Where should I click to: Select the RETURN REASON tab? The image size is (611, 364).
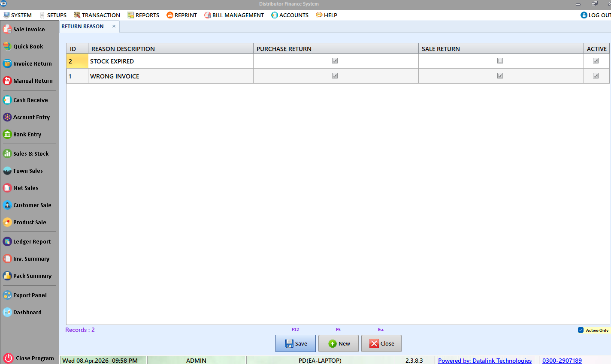(x=82, y=26)
